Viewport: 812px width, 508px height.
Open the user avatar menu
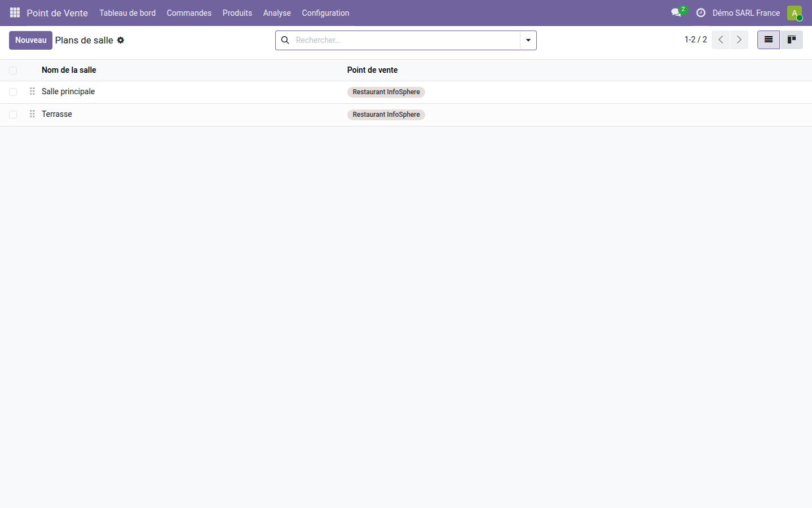coord(795,13)
